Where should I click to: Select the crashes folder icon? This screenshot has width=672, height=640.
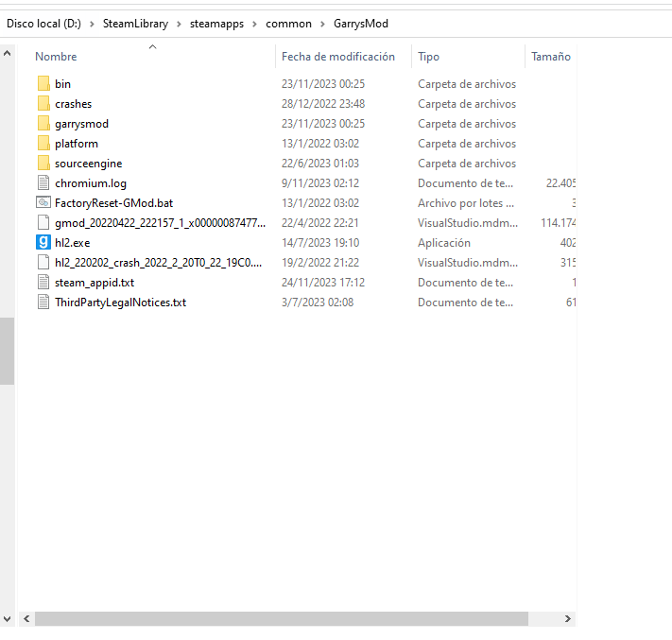43,103
